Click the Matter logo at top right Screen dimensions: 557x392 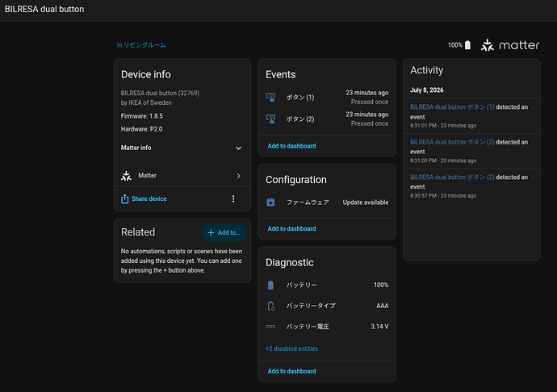[x=510, y=45]
